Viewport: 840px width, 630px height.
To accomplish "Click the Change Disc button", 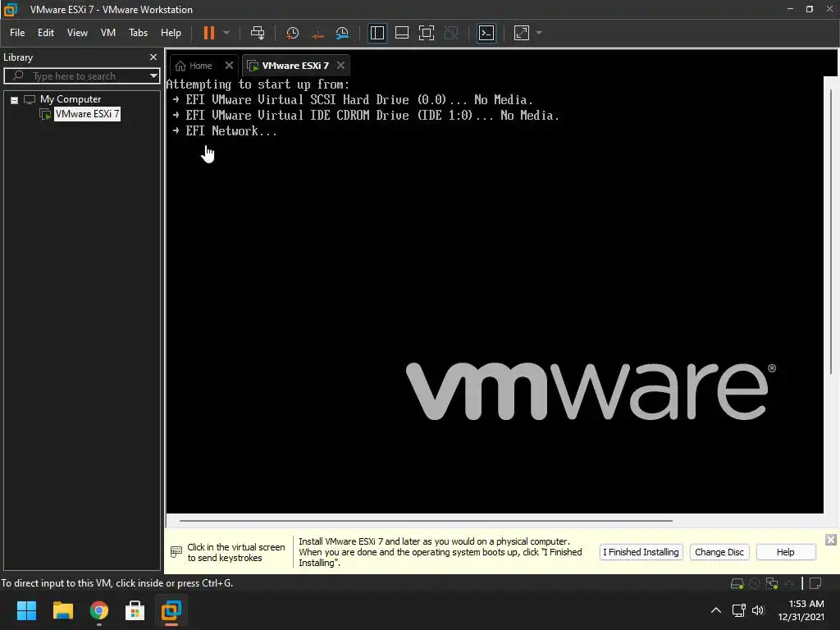I will click(x=719, y=552).
